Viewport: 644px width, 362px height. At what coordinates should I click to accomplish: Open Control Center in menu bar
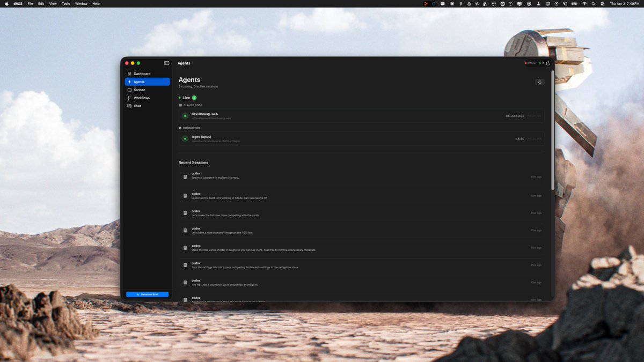point(603,3)
